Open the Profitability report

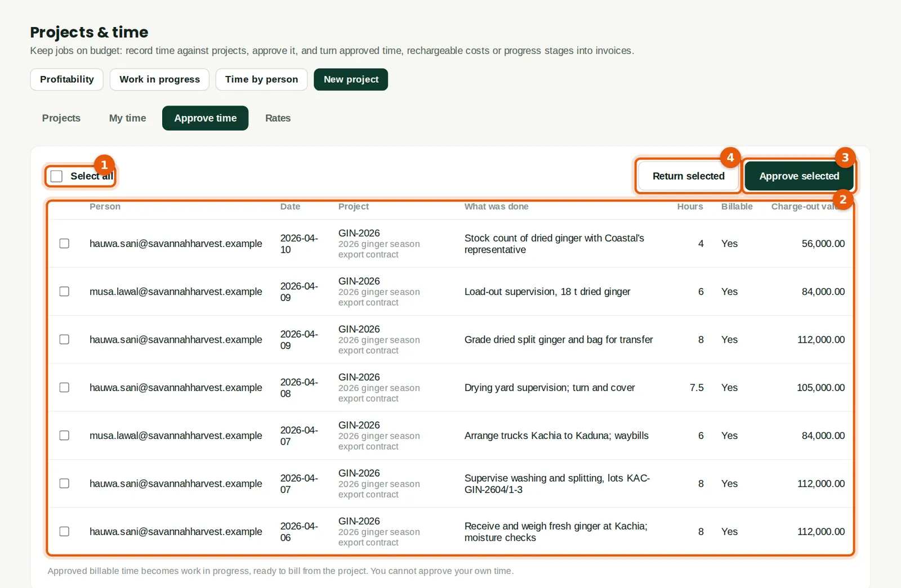coord(66,79)
